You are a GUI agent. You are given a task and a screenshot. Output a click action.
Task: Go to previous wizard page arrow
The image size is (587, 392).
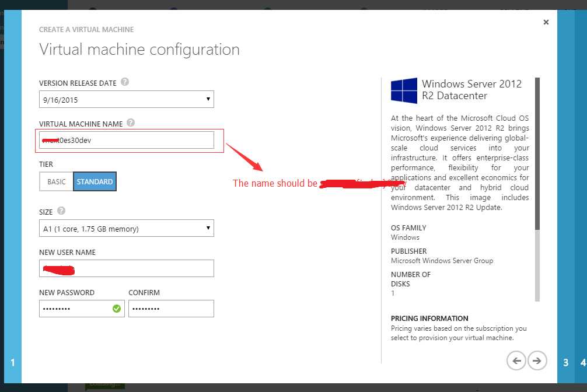pos(516,360)
